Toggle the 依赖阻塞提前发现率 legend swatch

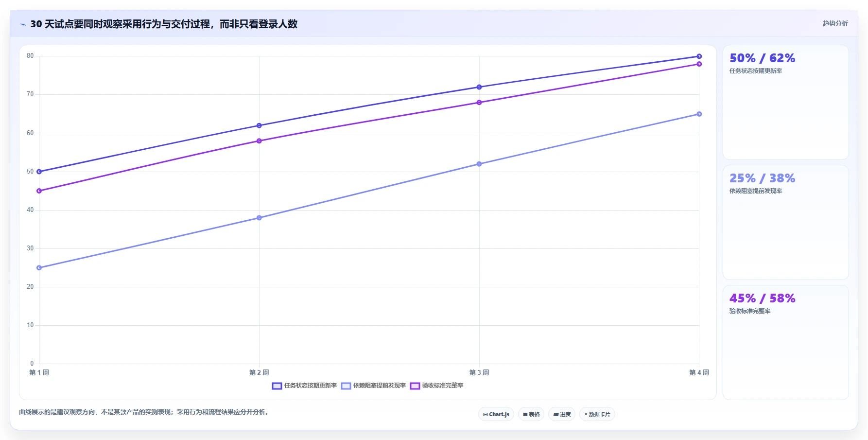346,386
